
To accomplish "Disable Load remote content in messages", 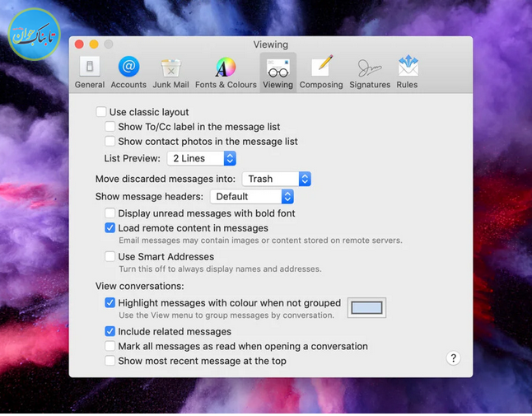I will click(x=110, y=228).
